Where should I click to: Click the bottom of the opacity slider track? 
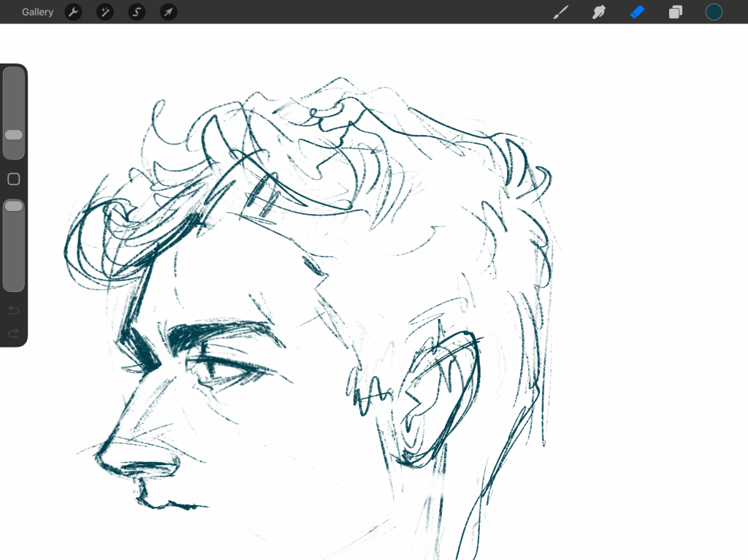(14, 285)
